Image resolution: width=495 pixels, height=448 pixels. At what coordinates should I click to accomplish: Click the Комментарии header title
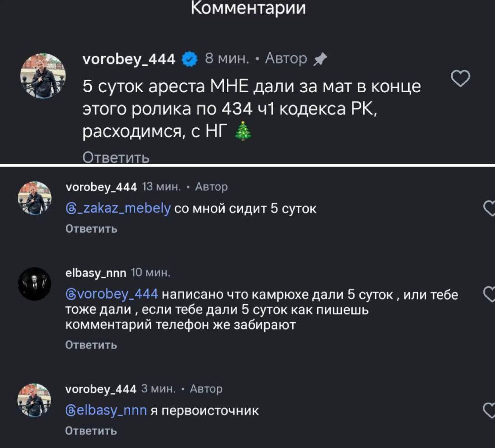pos(248,8)
